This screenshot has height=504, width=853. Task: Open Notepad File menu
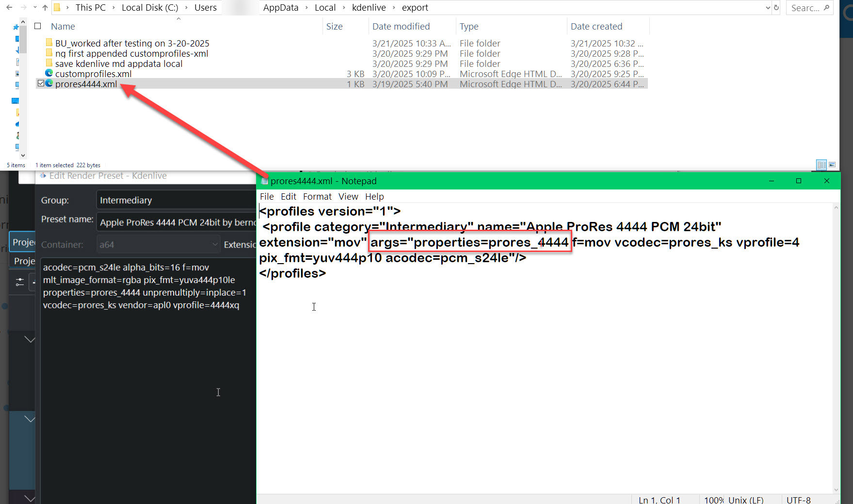pyautogui.click(x=267, y=196)
